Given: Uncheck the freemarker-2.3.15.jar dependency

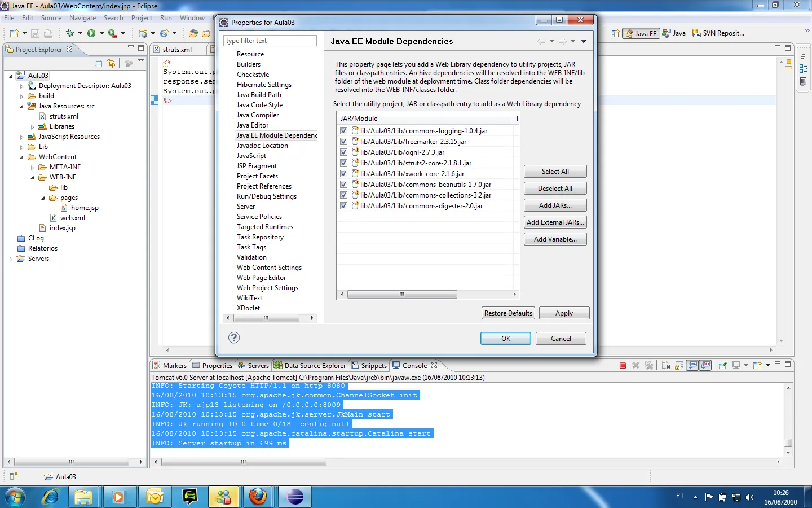Looking at the screenshot, I should pos(344,142).
